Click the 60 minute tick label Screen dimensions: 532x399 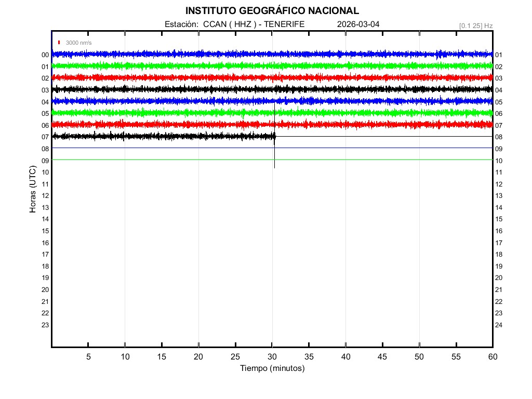pyautogui.click(x=493, y=356)
